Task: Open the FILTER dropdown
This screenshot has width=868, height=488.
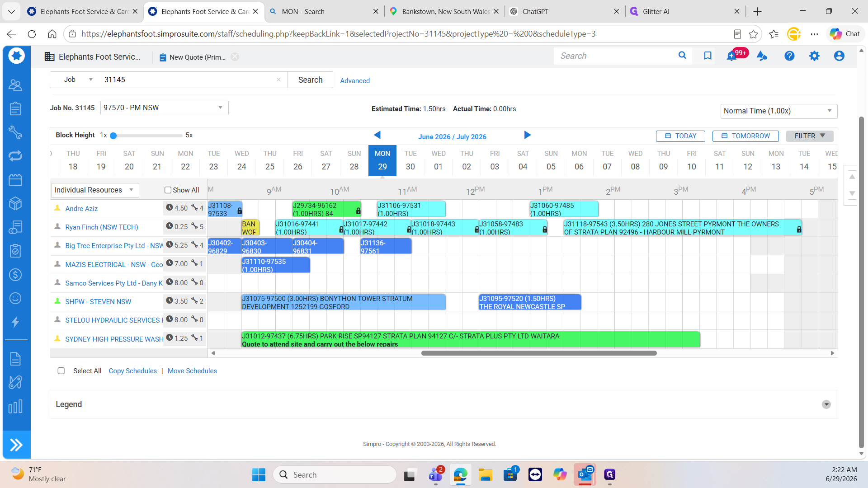Action: 810,136
